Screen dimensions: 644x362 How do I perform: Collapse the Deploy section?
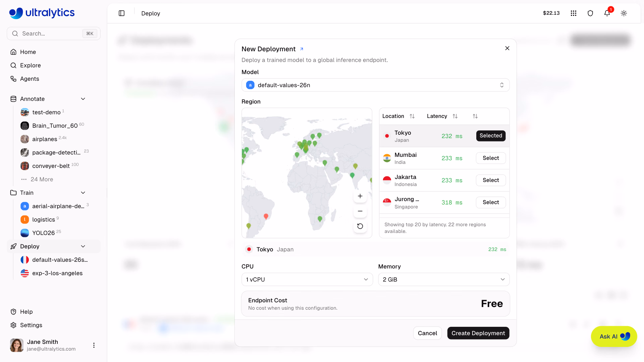click(83, 246)
